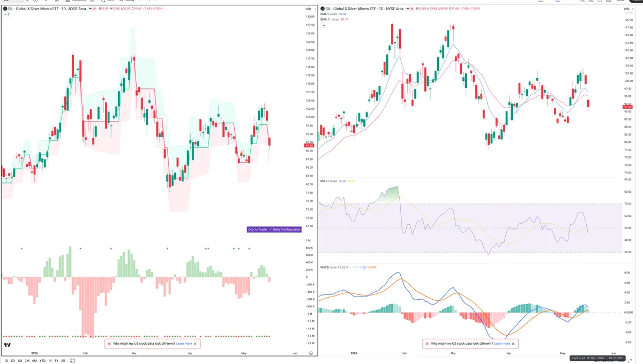Screen dimensions: 643x364
Task: Select the 3M range button
Action: pos(27,361)
